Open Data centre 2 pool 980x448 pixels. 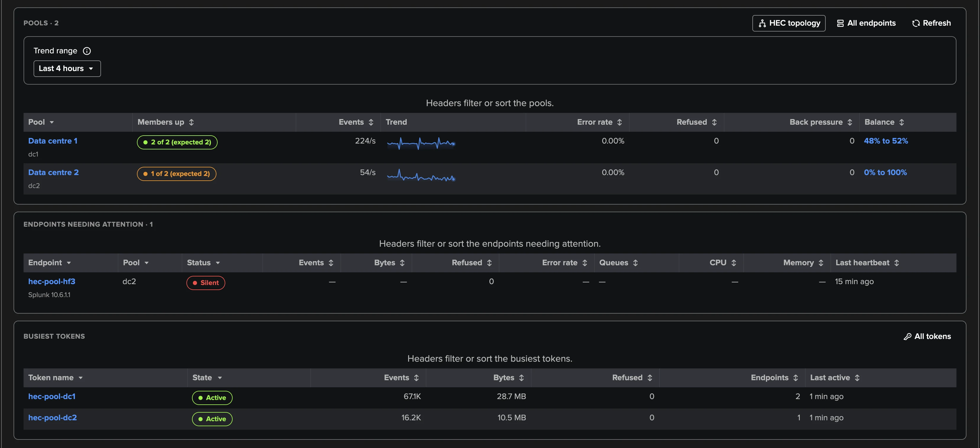click(53, 172)
